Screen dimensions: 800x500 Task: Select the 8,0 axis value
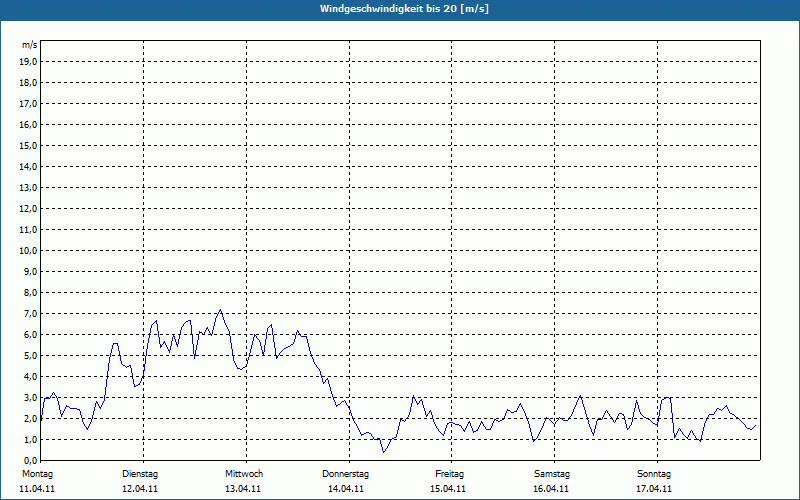point(30,292)
